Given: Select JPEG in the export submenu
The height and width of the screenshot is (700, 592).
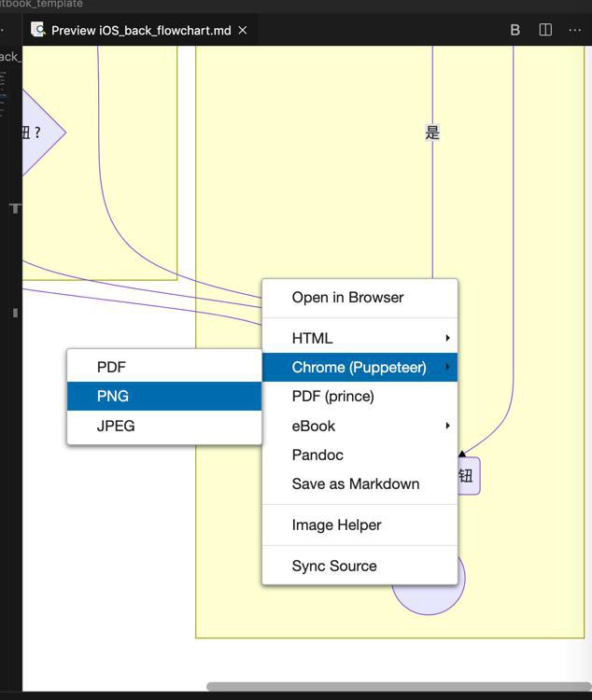Looking at the screenshot, I should point(116,426).
